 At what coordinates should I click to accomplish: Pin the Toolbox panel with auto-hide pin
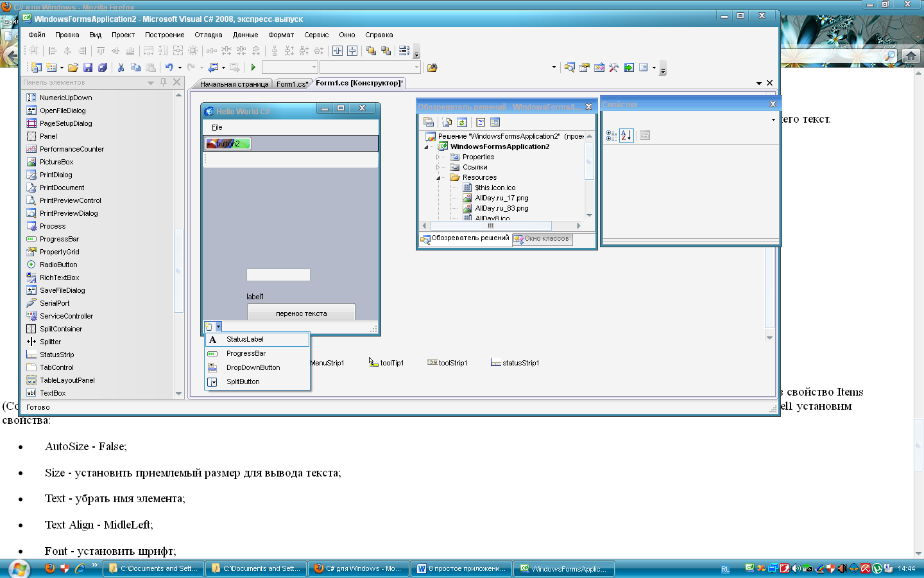pyautogui.click(x=163, y=82)
